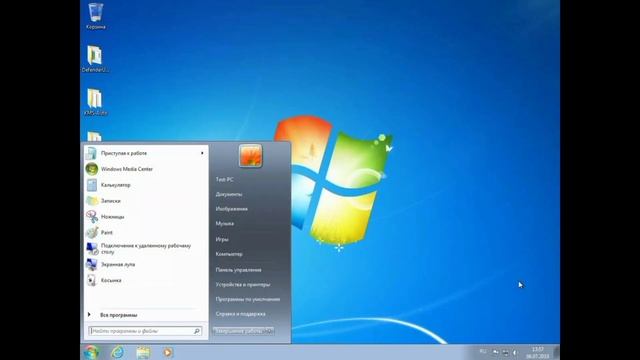Launch Windows Media Player from the taskbar
The image size is (640, 360).
[x=168, y=352]
